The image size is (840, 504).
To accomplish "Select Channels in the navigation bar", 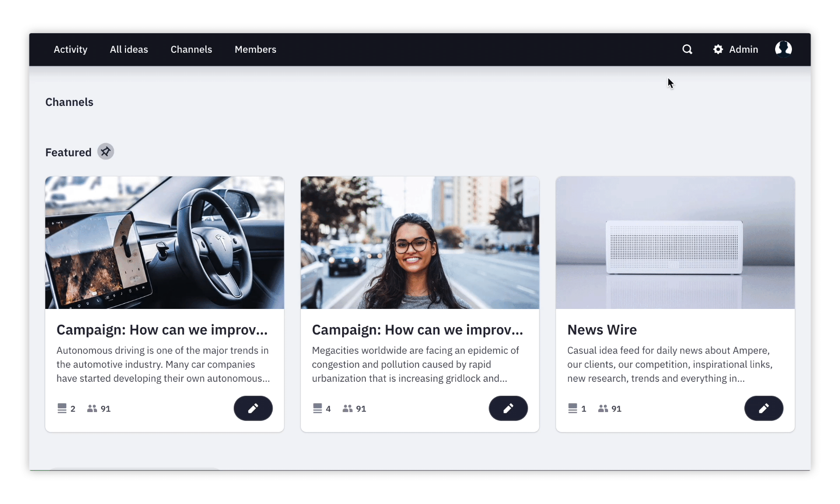I will [x=191, y=49].
